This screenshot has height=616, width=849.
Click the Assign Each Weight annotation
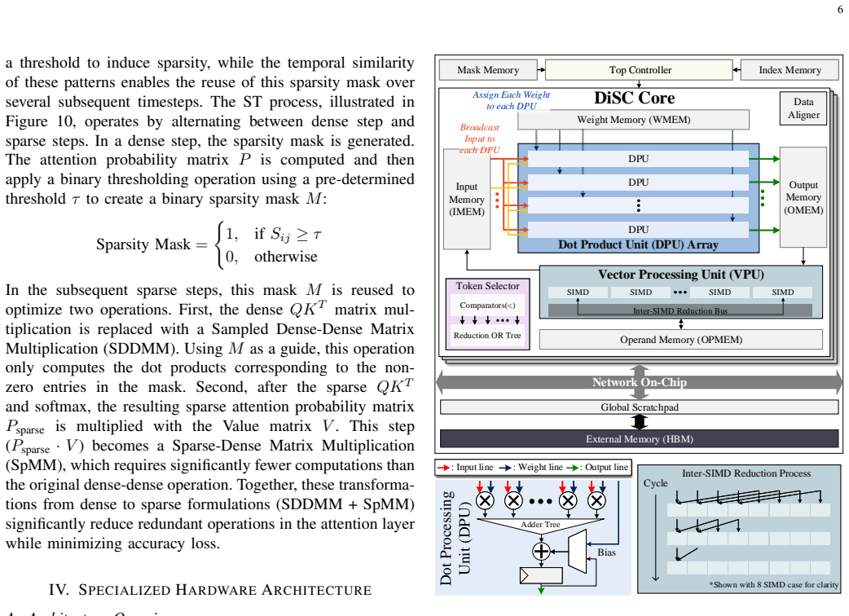511,100
